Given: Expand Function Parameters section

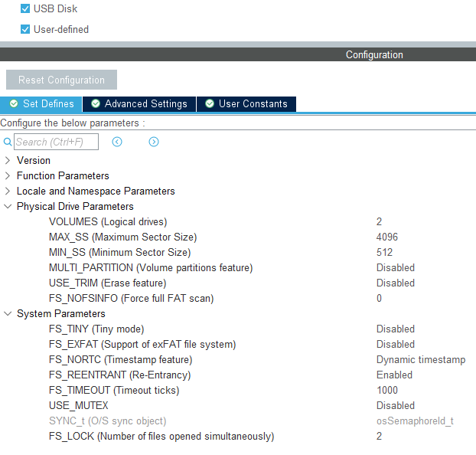Looking at the screenshot, I should pos(8,176).
